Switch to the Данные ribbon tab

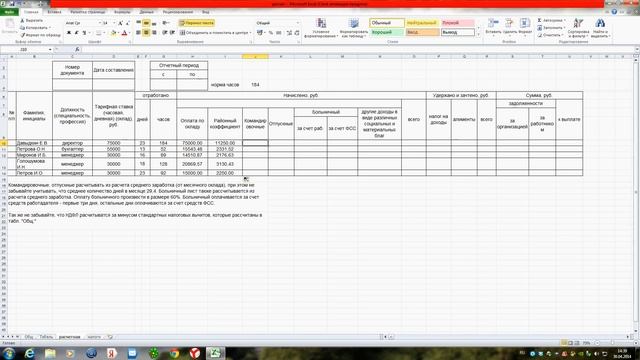pos(147,12)
